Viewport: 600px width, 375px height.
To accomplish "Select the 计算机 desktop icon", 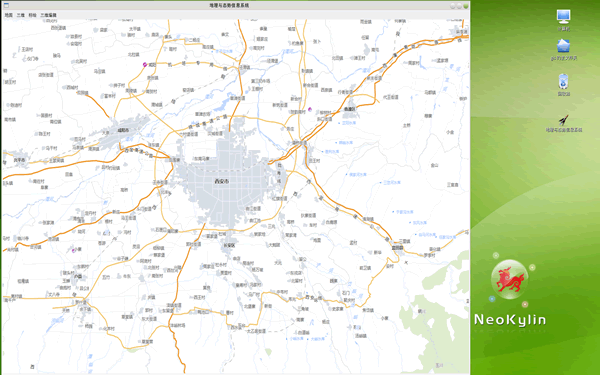I will (563, 20).
